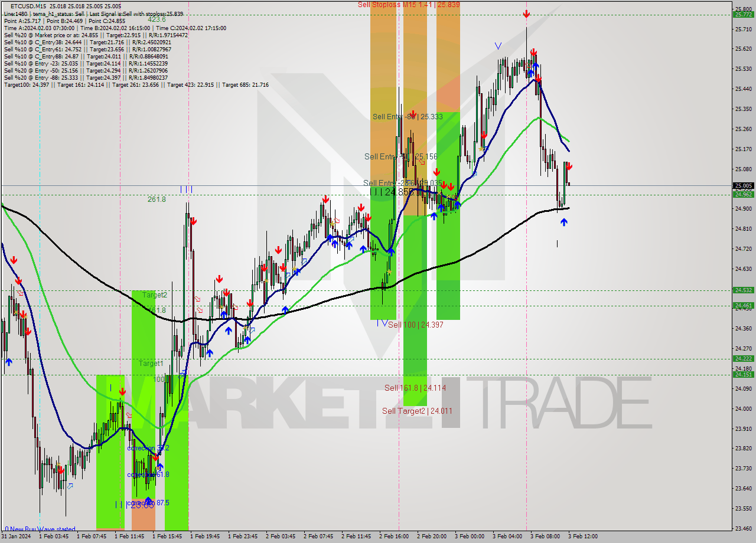This screenshot has width=756, height=543.
Task: Click the 'Sell Entry -88 | 25.333' label
Action: click(x=408, y=117)
